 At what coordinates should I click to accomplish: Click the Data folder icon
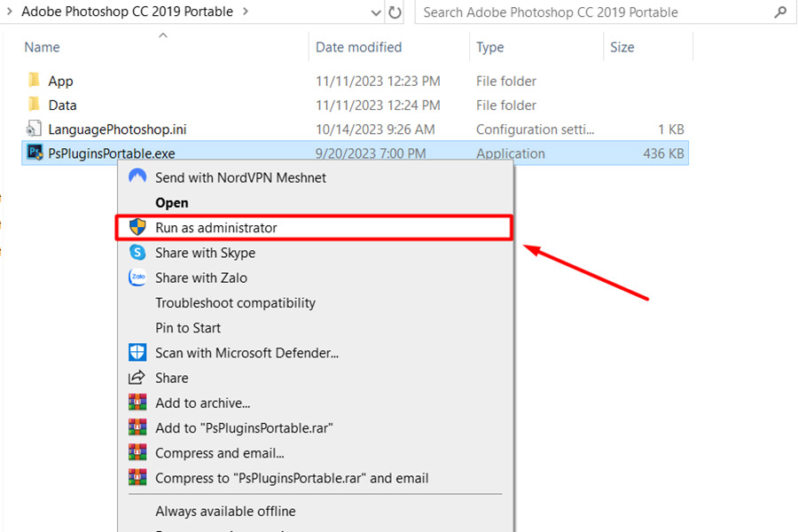[34, 104]
